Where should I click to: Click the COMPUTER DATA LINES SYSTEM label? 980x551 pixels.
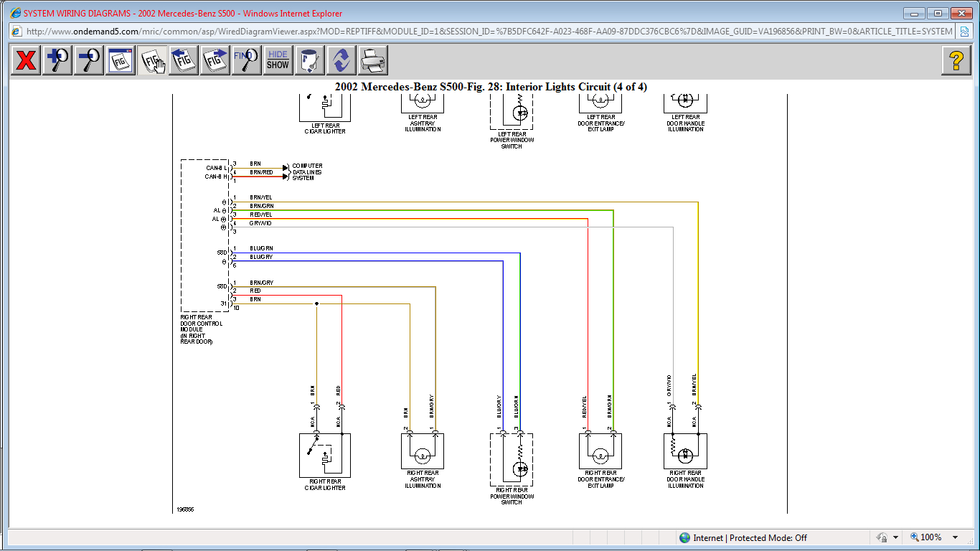(308, 172)
